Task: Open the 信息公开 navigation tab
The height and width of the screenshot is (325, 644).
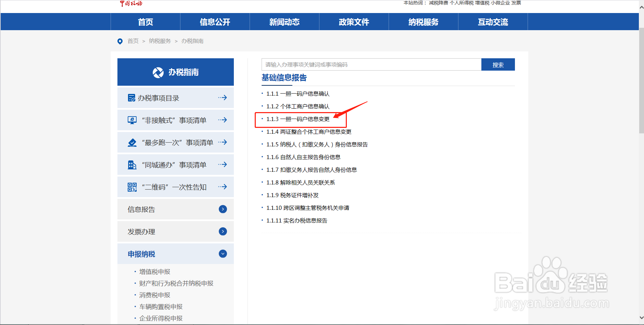Action: click(x=215, y=22)
